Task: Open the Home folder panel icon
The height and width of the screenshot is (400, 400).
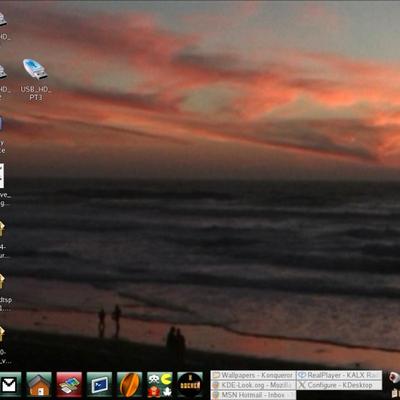Action: [39, 385]
